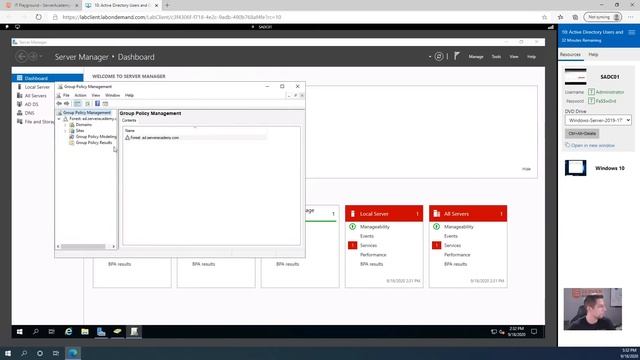Open Server Manager notifications flag
This screenshot has height=360, width=640.
click(x=457, y=56)
